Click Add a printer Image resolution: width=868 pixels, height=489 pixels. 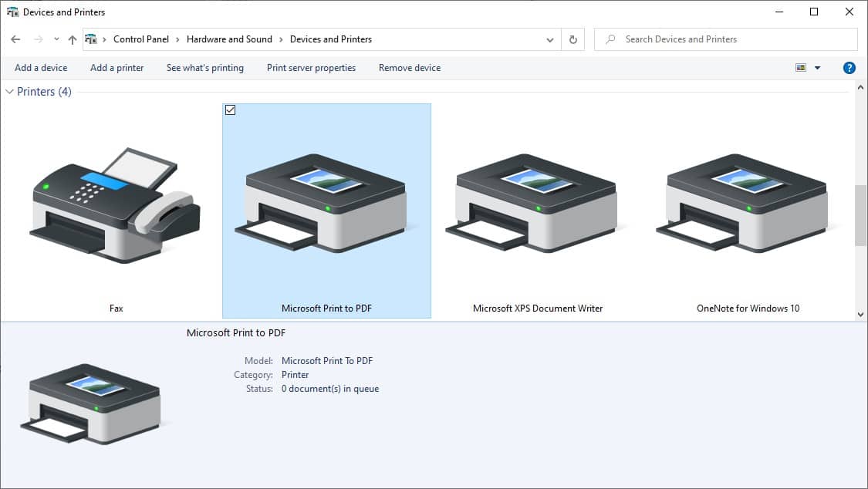point(117,68)
